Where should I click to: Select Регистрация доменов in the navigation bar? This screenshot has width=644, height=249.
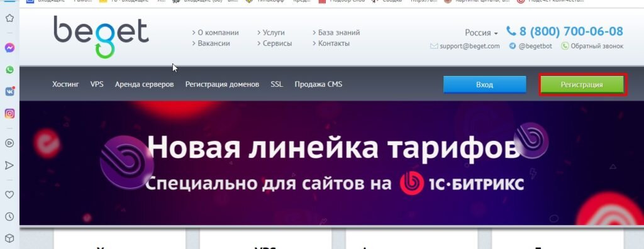(x=222, y=84)
